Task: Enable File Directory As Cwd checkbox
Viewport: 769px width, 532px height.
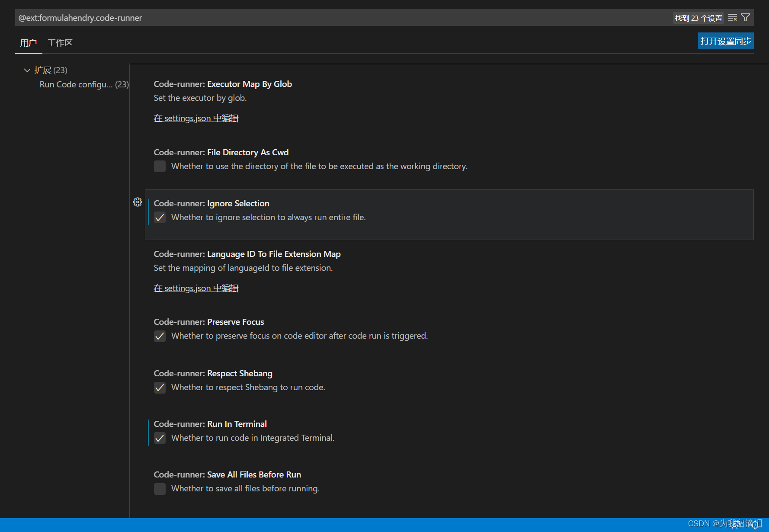Action: click(x=160, y=167)
